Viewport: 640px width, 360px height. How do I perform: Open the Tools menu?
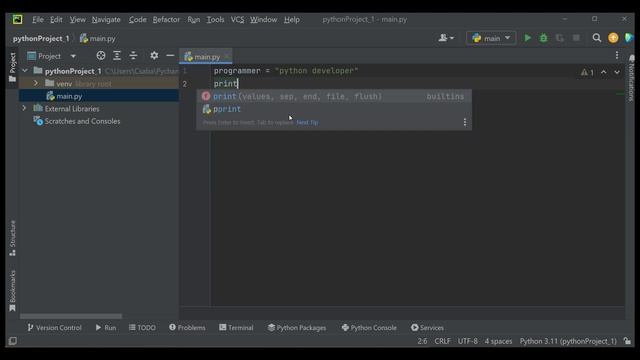click(215, 20)
